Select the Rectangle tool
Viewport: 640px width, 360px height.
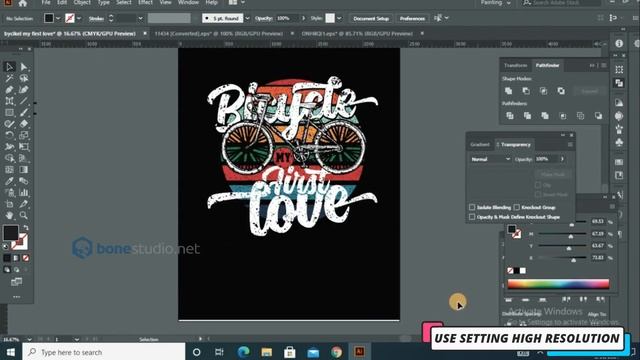click(9, 112)
